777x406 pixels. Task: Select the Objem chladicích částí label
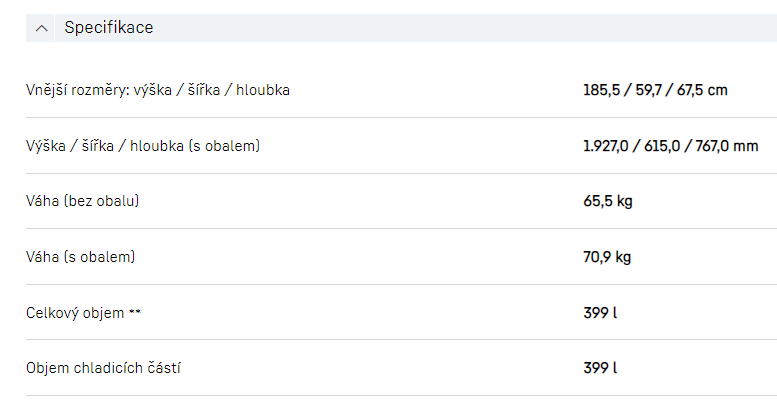[103, 368]
